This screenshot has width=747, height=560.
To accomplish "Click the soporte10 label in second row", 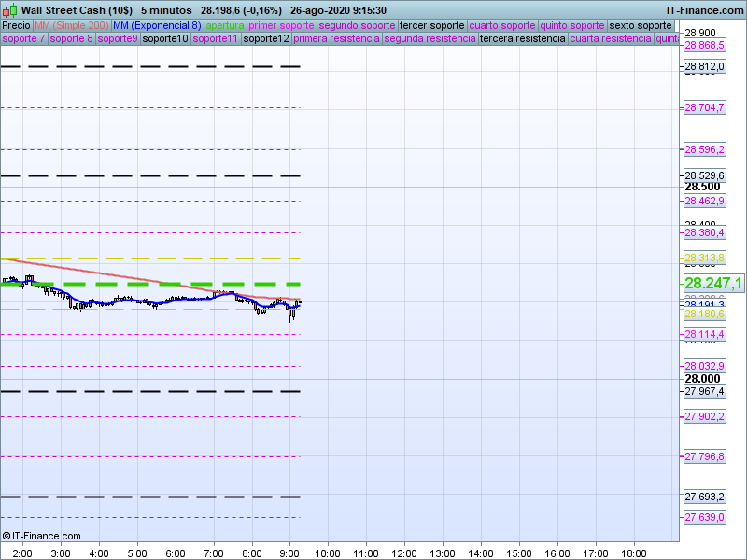I will 165,39.
